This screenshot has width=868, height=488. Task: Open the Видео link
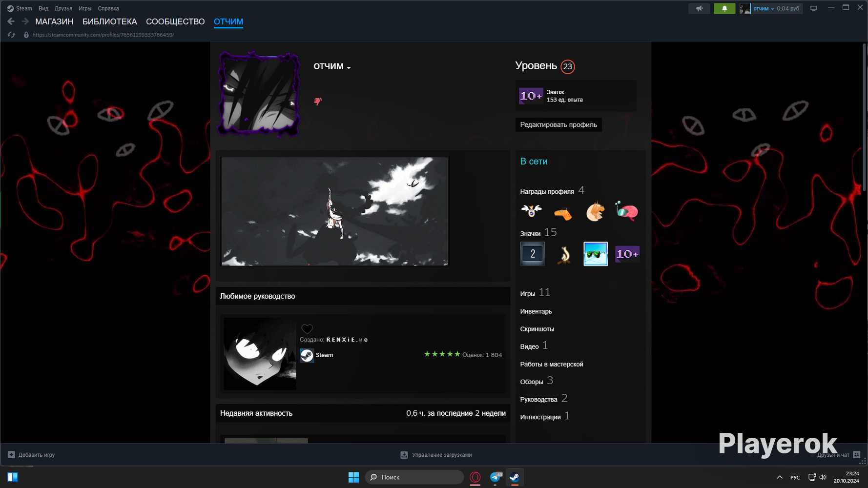click(534, 346)
